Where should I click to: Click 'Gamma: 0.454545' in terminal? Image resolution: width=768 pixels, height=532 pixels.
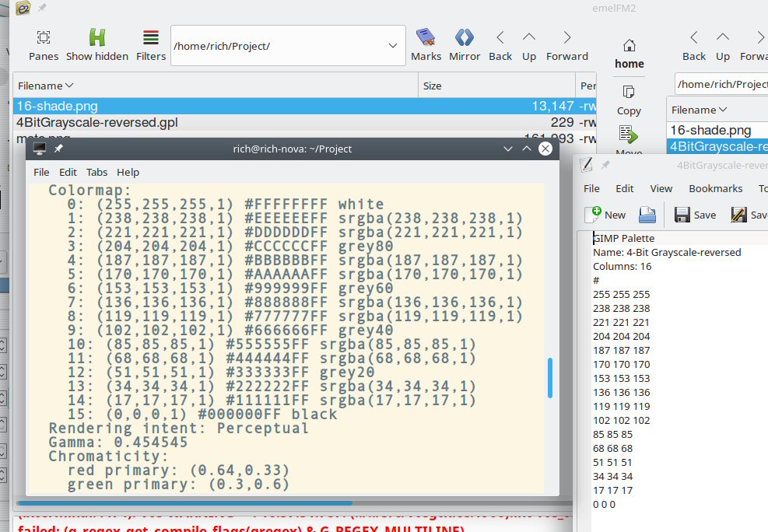click(x=118, y=442)
